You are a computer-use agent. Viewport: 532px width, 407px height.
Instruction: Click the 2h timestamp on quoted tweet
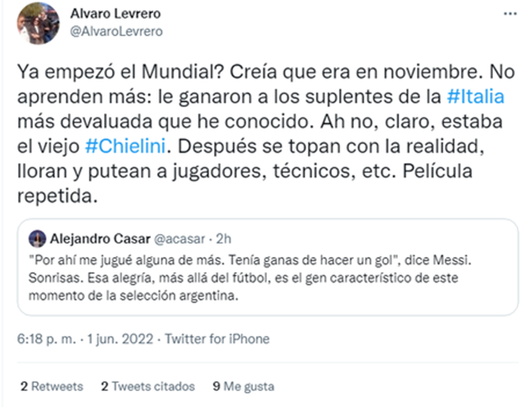[x=223, y=239]
